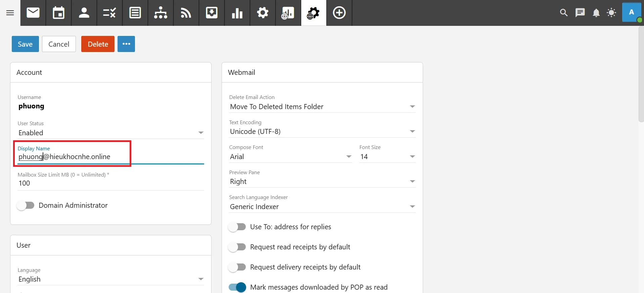Click the search magnifier icon
Screen dimensions: 644x293
pyautogui.click(x=564, y=13)
